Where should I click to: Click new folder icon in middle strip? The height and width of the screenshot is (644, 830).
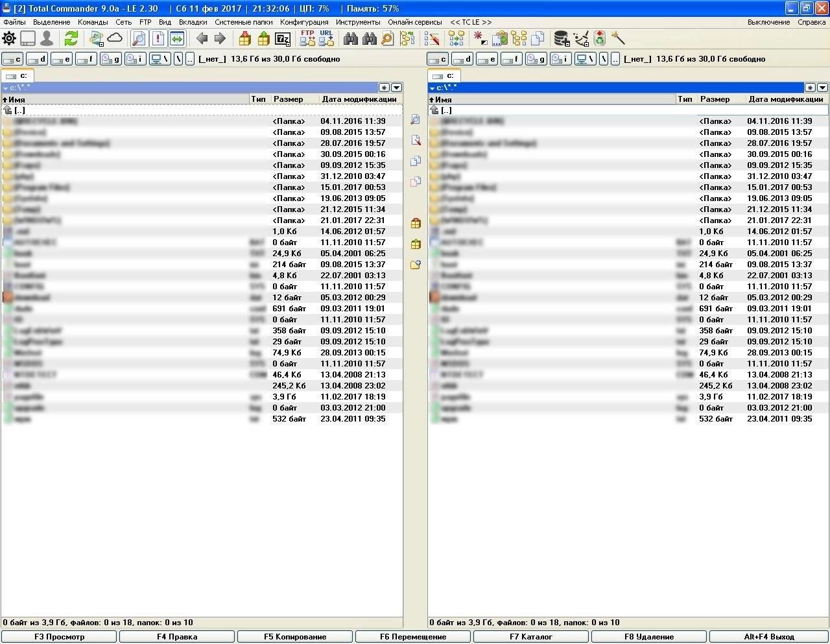416,265
